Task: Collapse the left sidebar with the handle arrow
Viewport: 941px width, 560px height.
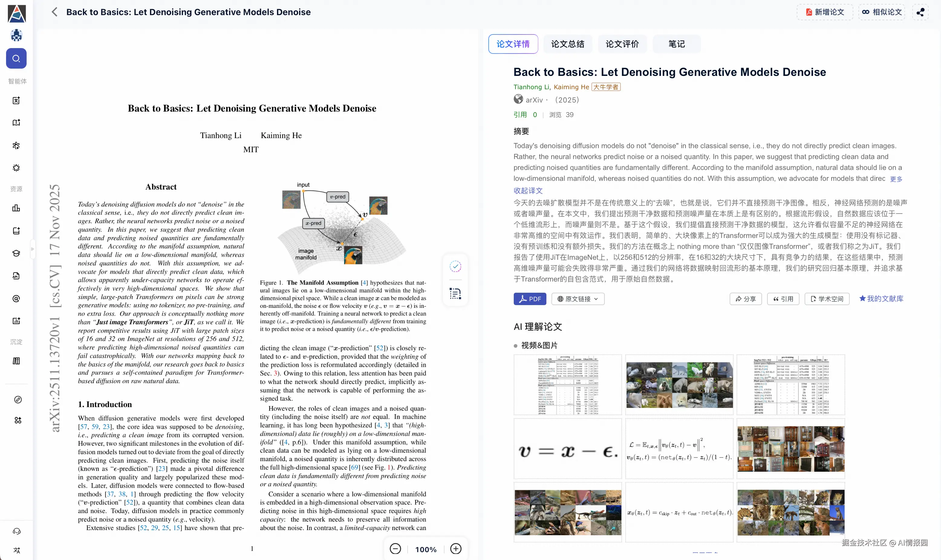Action: [x=32, y=249]
